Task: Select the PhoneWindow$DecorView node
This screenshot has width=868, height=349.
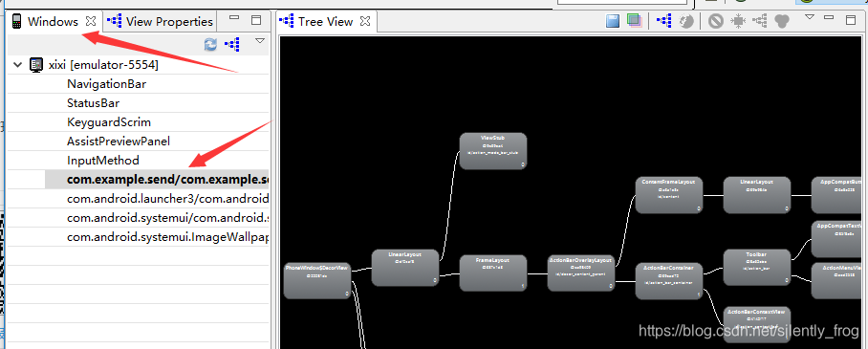Action: [x=317, y=280]
